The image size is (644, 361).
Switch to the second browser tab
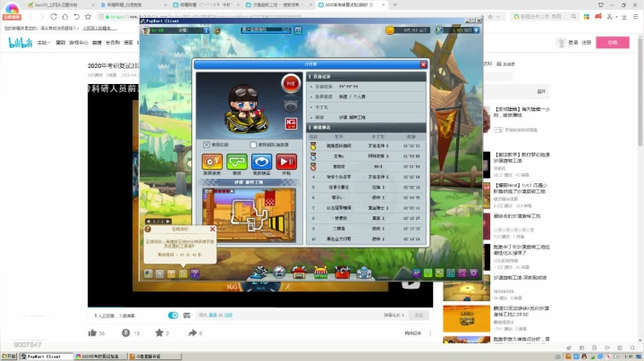tap(133, 5)
